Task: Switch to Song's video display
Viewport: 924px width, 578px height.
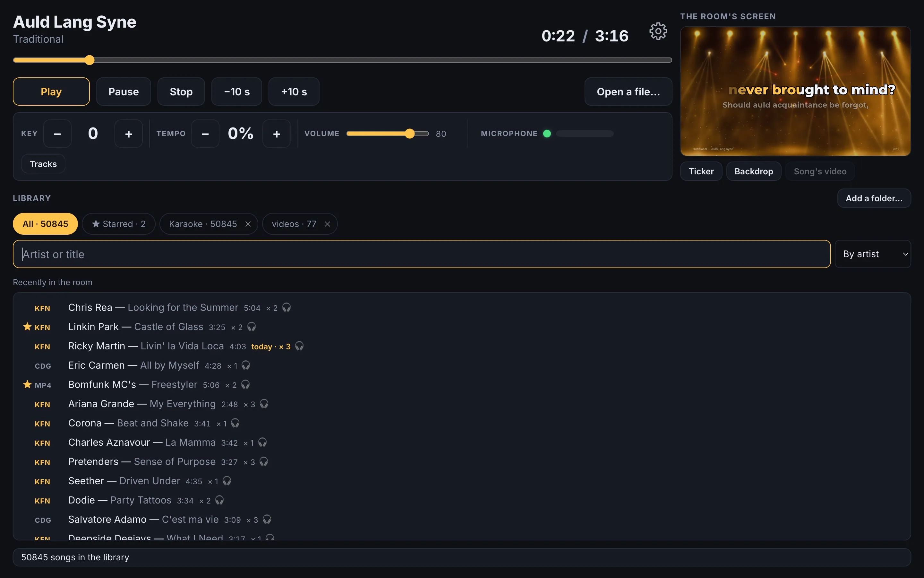Action: pyautogui.click(x=820, y=171)
